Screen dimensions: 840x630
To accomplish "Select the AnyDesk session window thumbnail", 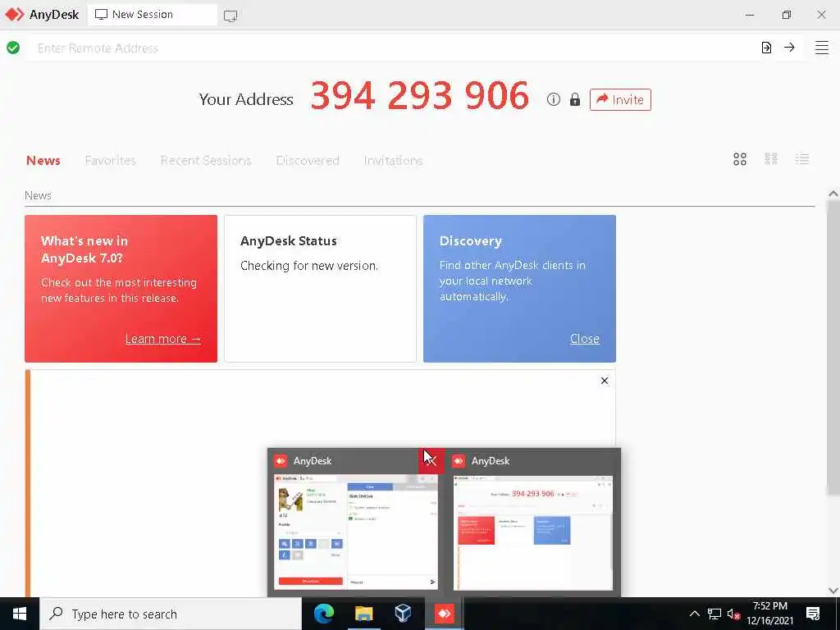I will (x=356, y=532).
